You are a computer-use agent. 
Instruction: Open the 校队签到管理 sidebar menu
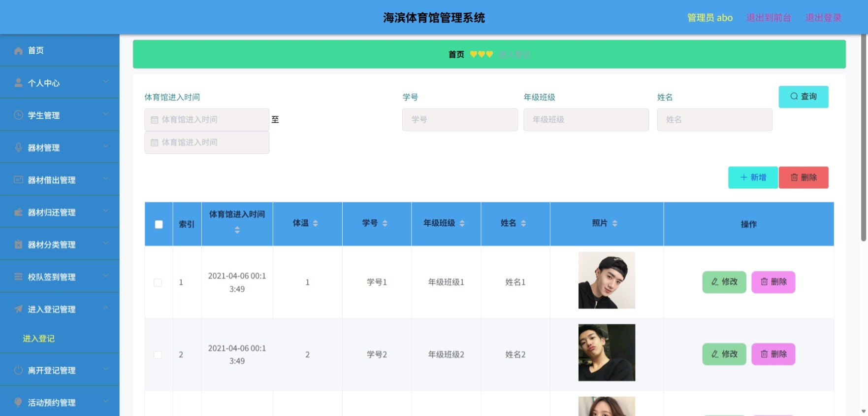[60, 277]
